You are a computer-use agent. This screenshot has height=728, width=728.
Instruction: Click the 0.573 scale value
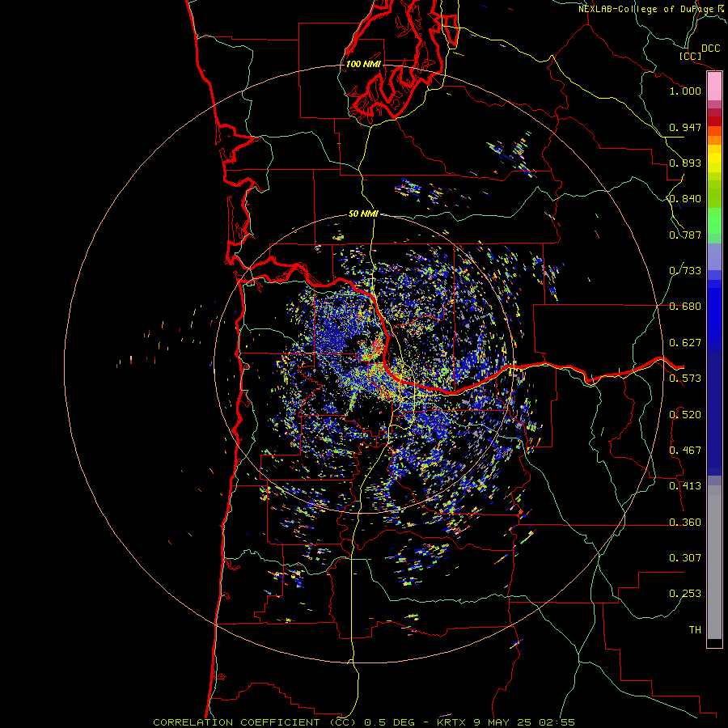(685, 379)
